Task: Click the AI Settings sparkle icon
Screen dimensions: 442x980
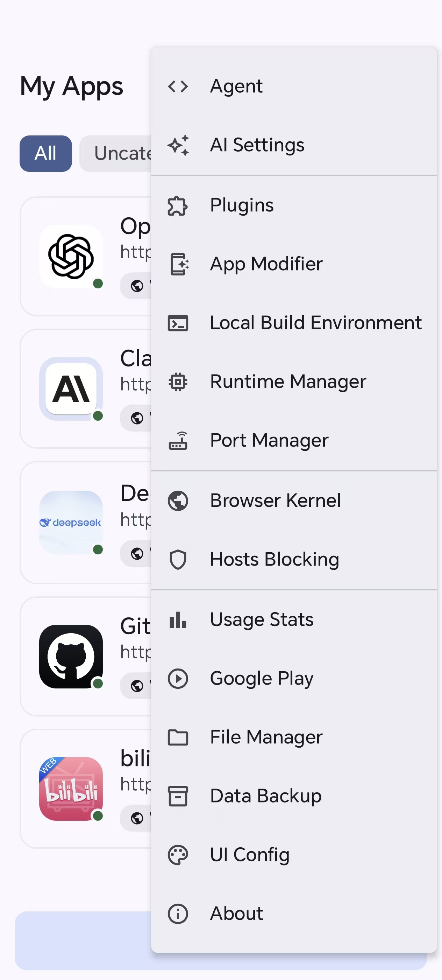Action: (x=178, y=145)
